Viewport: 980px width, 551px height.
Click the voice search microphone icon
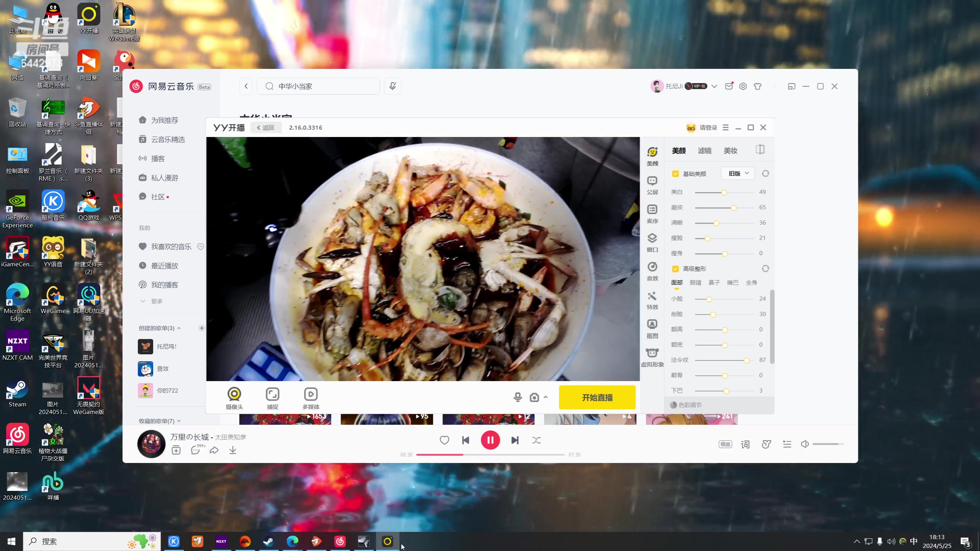pos(392,86)
